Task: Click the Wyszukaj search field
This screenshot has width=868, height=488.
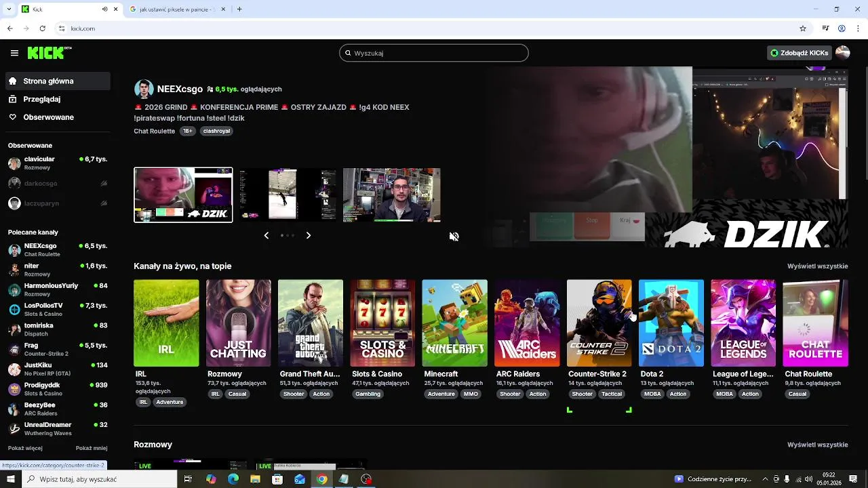Action: point(434,53)
